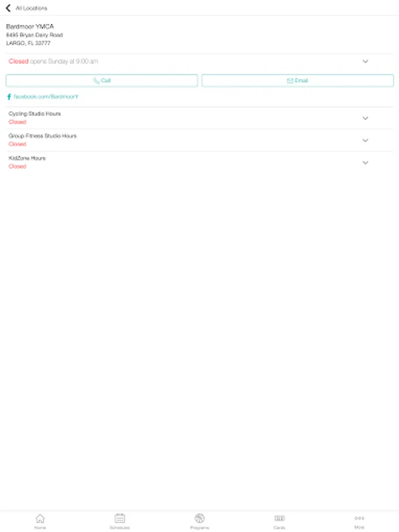Tap Closed opens Sunday at 9:00 am

pos(53,61)
